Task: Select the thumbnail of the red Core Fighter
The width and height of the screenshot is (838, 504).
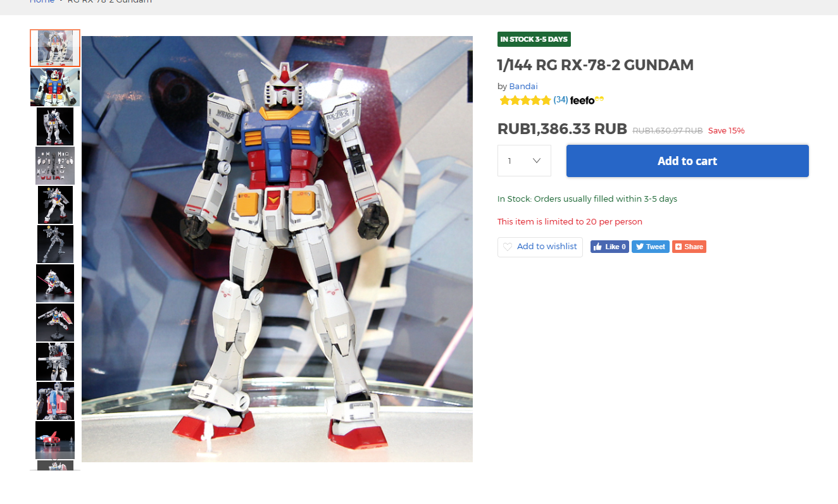Action: [x=55, y=440]
